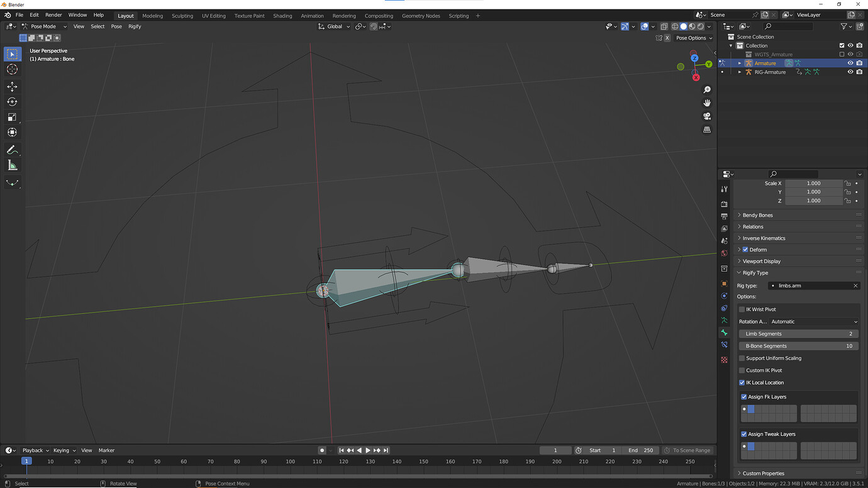868x488 pixels.
Task: Play animation forward
Action: (368, 450)
